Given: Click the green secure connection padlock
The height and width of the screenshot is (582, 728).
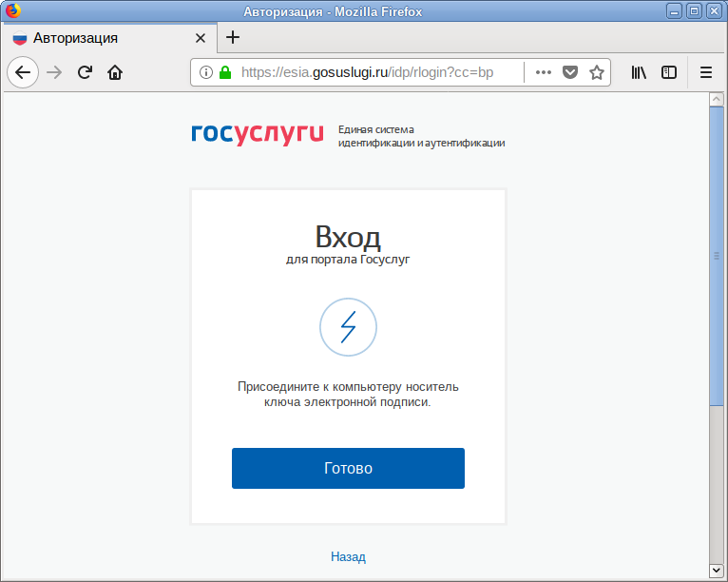Looking at the screenshot, I should [225, 72].
